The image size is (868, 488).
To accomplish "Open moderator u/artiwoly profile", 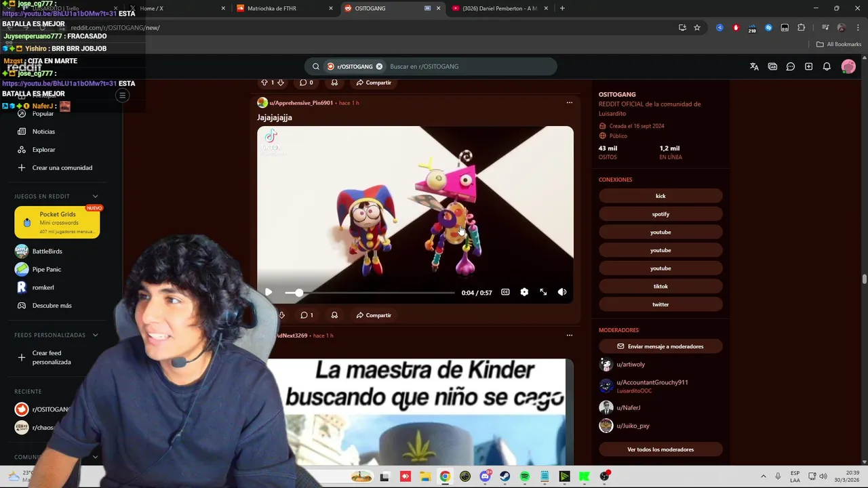I will coord(631,365).
